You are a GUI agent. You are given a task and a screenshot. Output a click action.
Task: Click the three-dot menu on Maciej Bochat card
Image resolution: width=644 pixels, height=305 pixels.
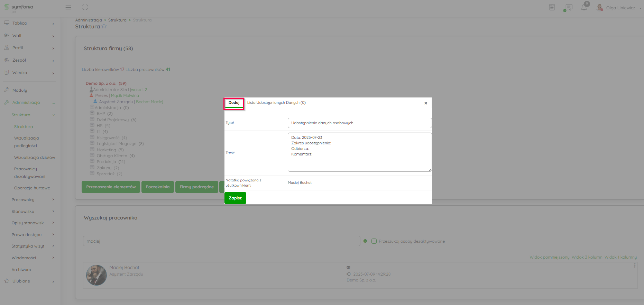point(634,265)
